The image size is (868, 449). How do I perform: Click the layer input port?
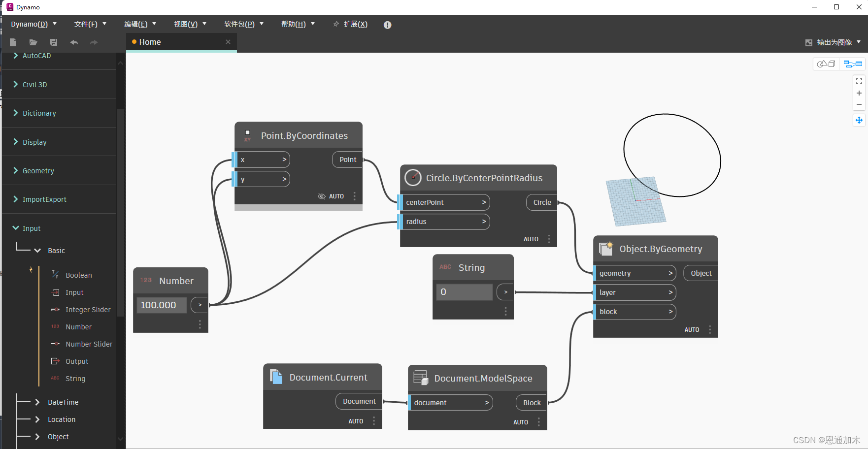tap(634, 292)
